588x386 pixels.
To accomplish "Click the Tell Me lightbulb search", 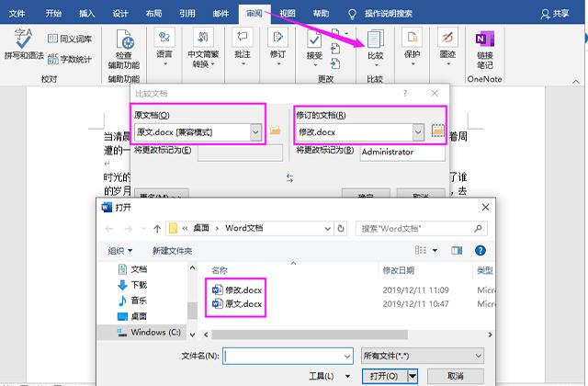I will (x=352, y=15).
